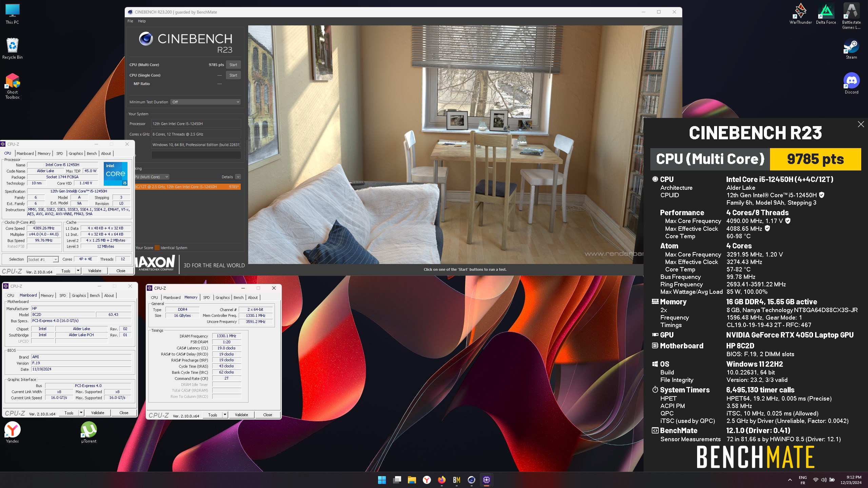This screenshot has width=868, height=488.
Task: Click Close in top CPU-Z window
Action: (121, 271)
